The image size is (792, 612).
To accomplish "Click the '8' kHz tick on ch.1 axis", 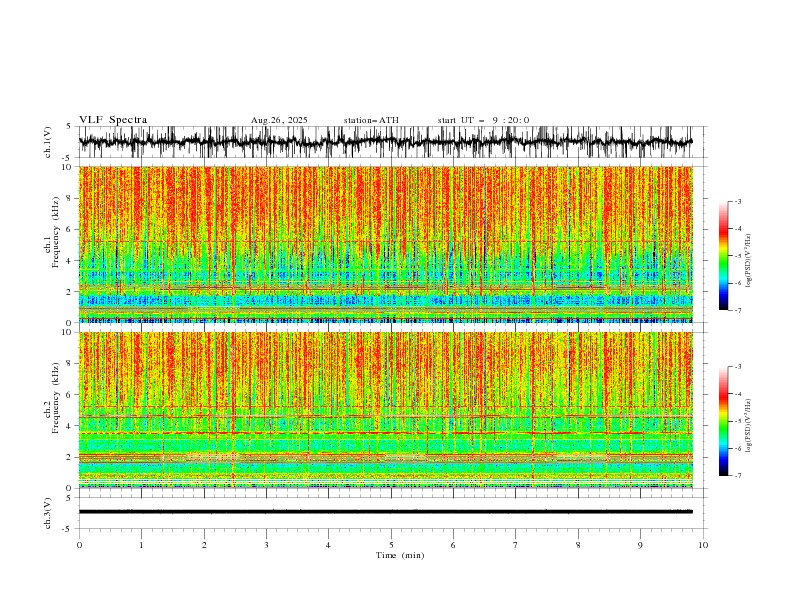I will (x=70, y=198).
